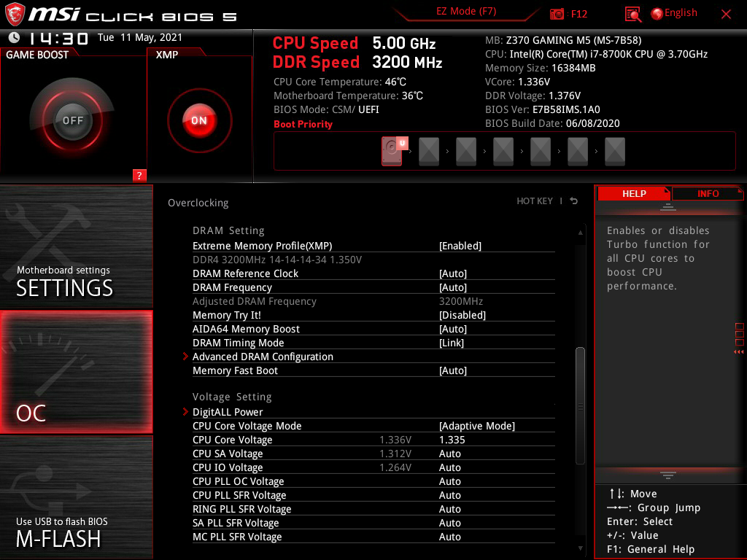747x560 pixels.
Task: Select the first boot device hard disk icon
Action: pos(392,152)
